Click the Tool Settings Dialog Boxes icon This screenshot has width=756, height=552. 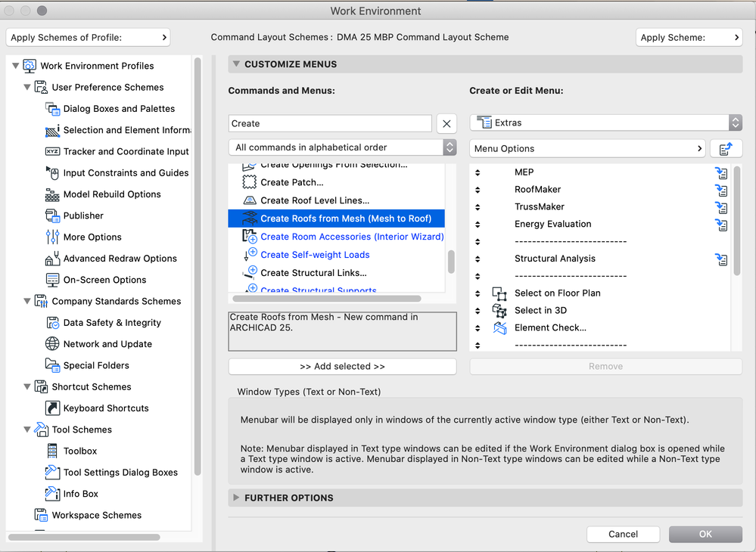[52, 472]
